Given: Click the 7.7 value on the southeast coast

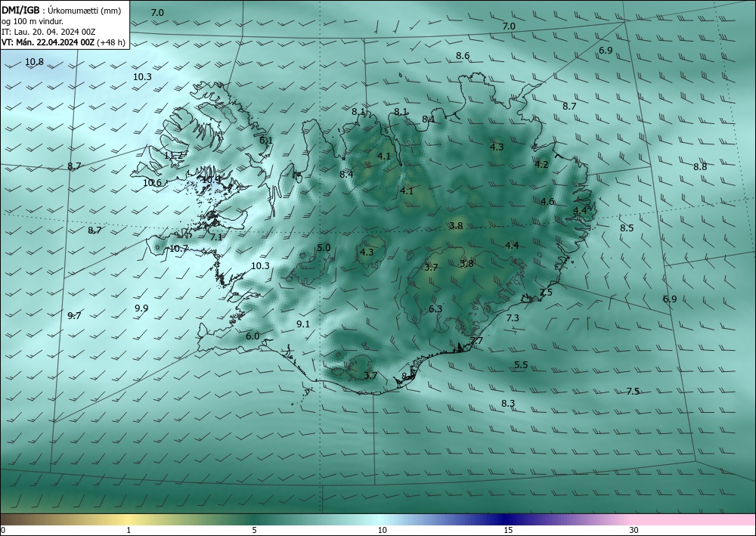Looking at the screenshot, I should (476, 341).
